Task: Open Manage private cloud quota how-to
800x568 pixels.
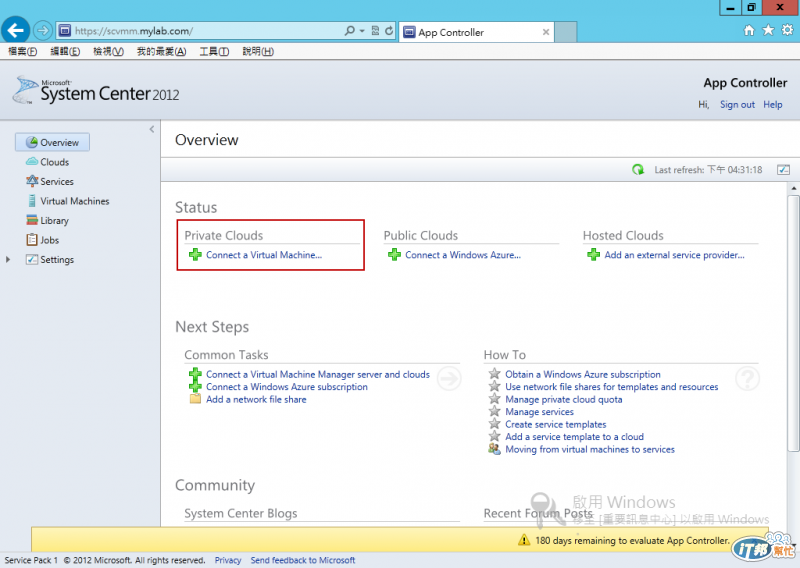Action: (563, 400)
